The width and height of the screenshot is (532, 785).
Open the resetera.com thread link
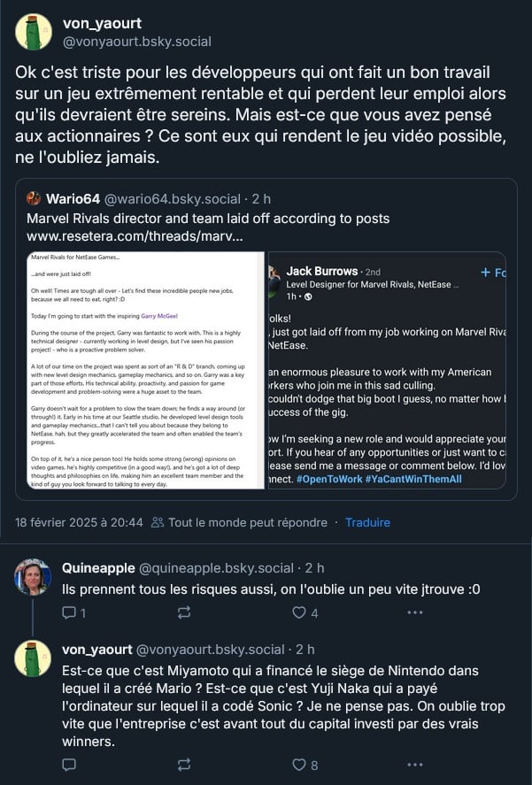(x=135, y=235)
